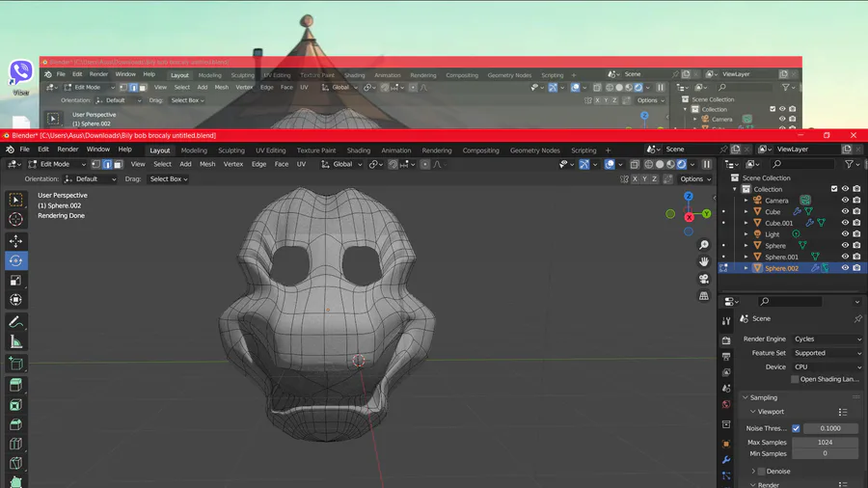868x488 pixels.
Task: Click the Noise Threshold value slider
Action: pyautogui.click(x=830, y=428)
